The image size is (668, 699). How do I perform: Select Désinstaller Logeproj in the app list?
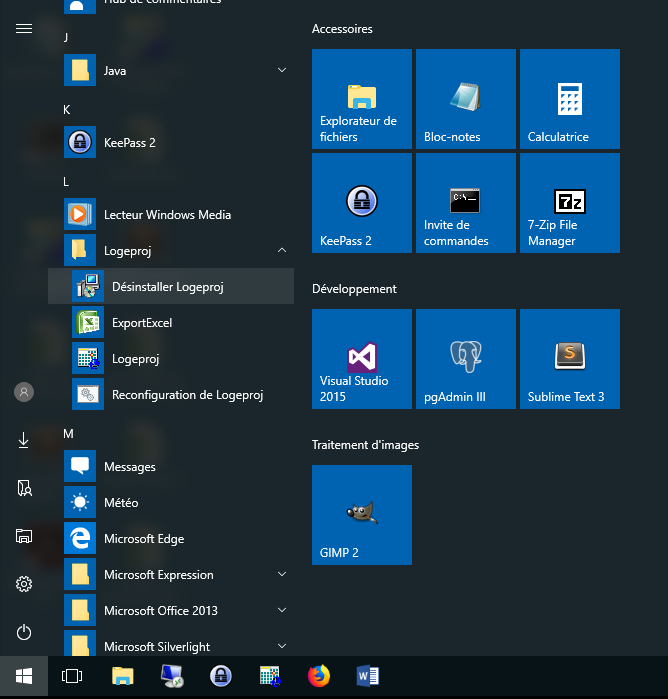coord(171,286)
